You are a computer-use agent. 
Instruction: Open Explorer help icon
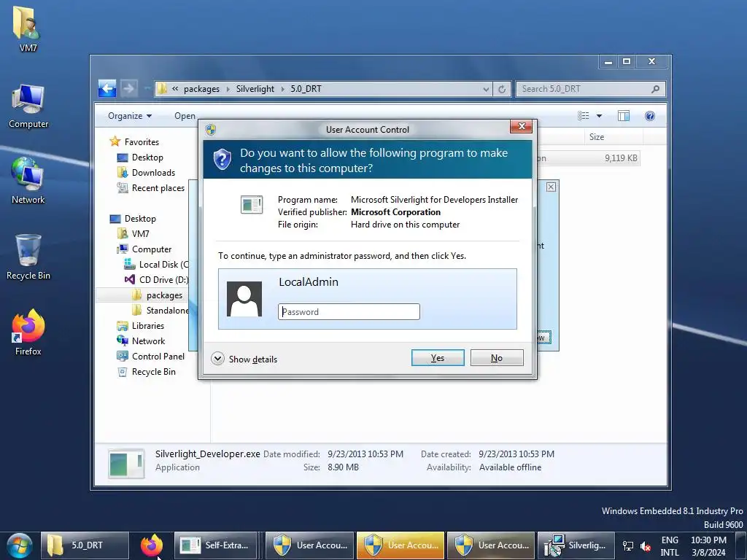coord(650,116)
